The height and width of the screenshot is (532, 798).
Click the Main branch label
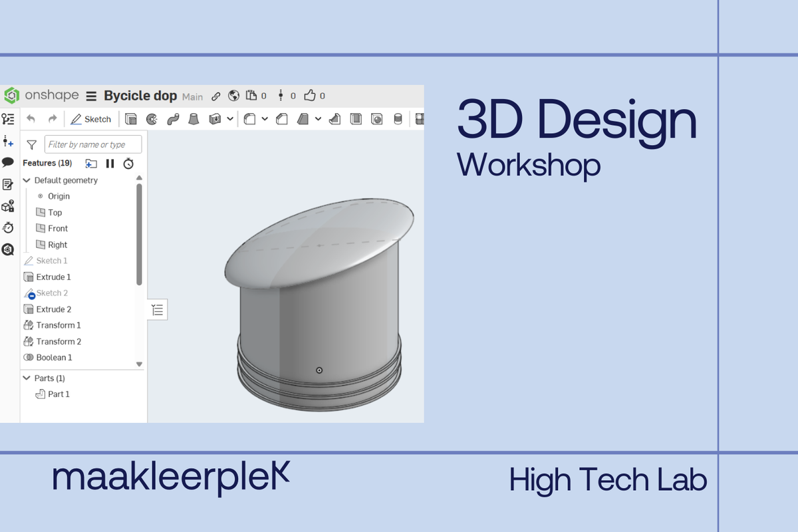[192, 96]
